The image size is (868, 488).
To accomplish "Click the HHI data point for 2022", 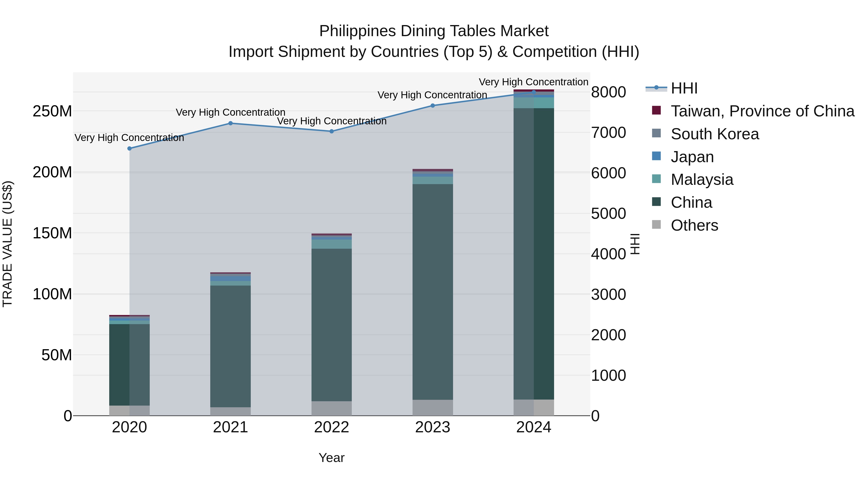I will (x=332, y=131).
